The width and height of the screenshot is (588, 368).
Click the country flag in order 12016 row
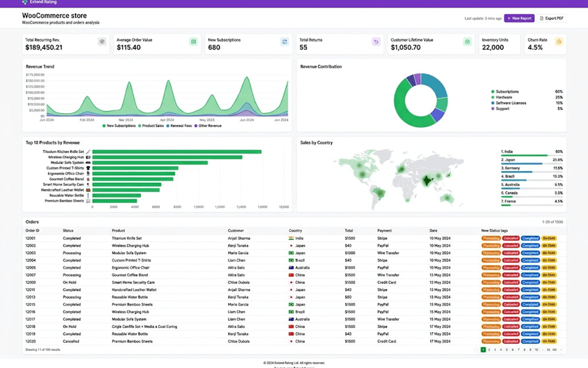tap(291, 312)
